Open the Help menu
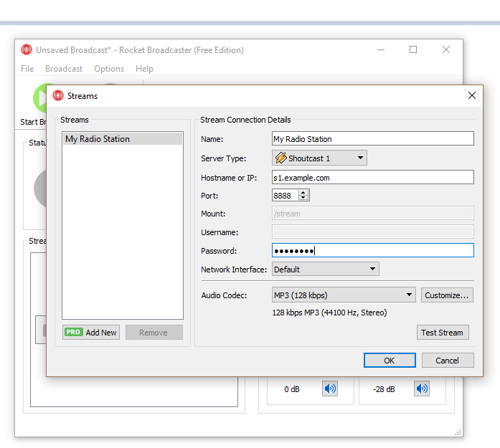Viewport: 500px width, 448px height. (x=144, y=69)
